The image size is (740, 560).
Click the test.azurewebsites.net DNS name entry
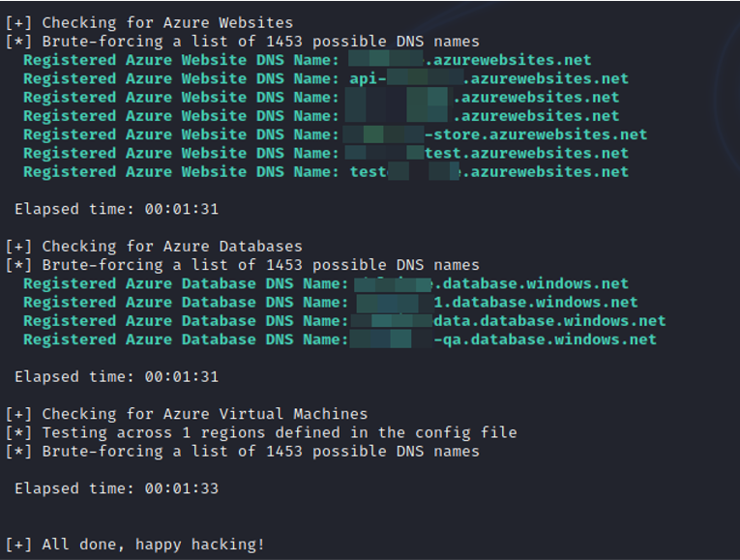click(x=487, y=153)
